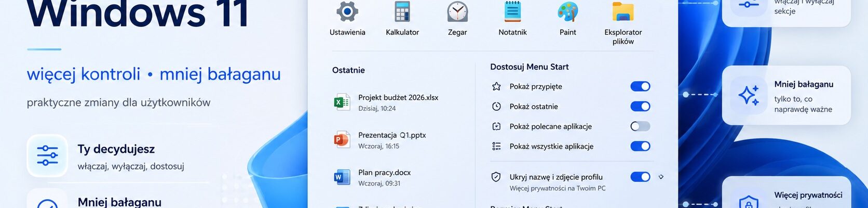Click Więcej prywatności na Twoim PC text
This screenshot has width=868, height=208.
pos(558,188)
